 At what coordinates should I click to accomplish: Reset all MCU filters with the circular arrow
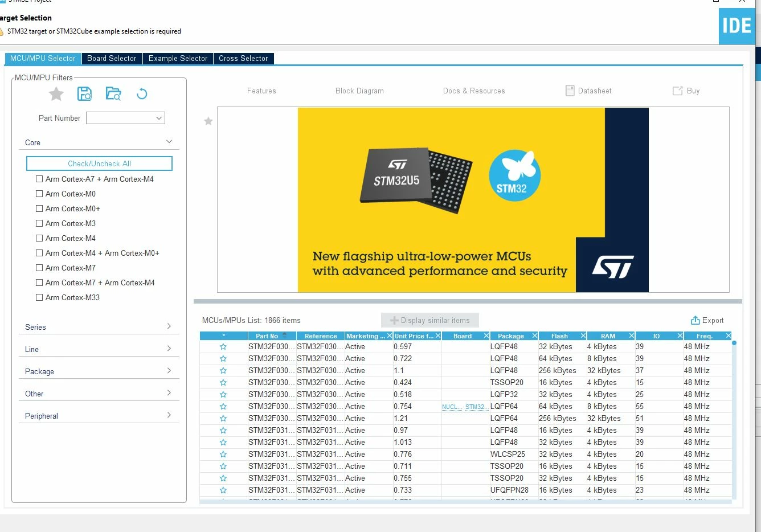click(x=142, y=94)
